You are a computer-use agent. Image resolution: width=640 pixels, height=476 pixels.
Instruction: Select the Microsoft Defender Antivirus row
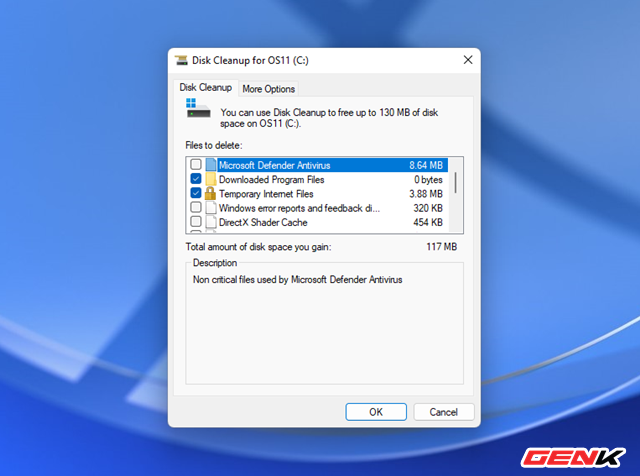[x=318, y=165]
